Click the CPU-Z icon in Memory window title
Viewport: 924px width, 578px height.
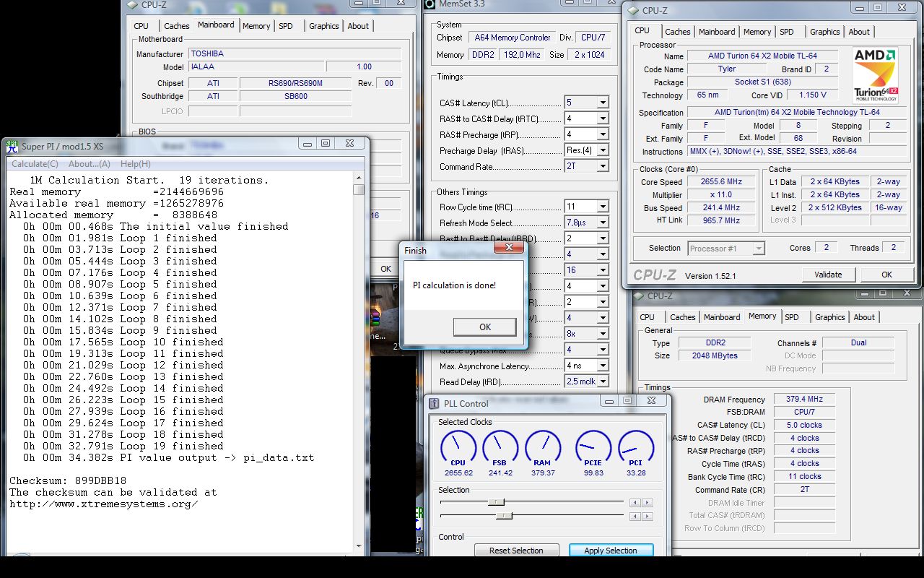click(x=639, y=296)
